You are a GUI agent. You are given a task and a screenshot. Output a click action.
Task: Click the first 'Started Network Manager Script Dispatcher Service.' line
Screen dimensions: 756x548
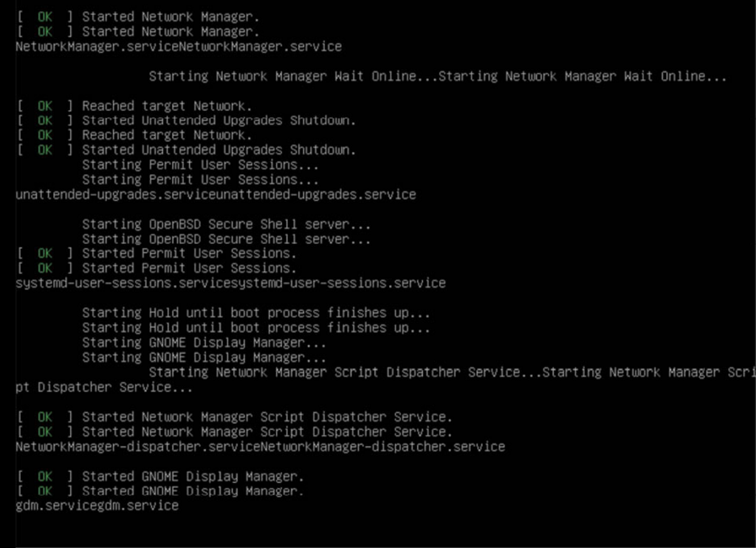point(267,417)
